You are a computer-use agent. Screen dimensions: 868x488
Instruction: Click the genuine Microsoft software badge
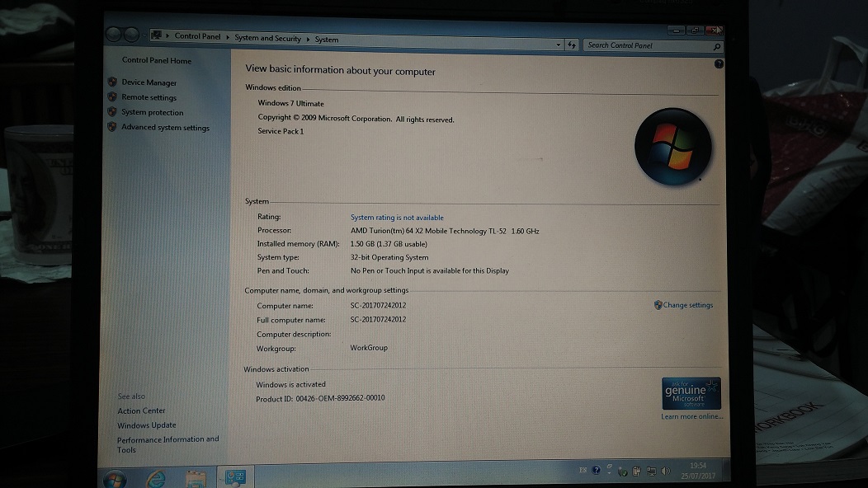click(691, 393)
